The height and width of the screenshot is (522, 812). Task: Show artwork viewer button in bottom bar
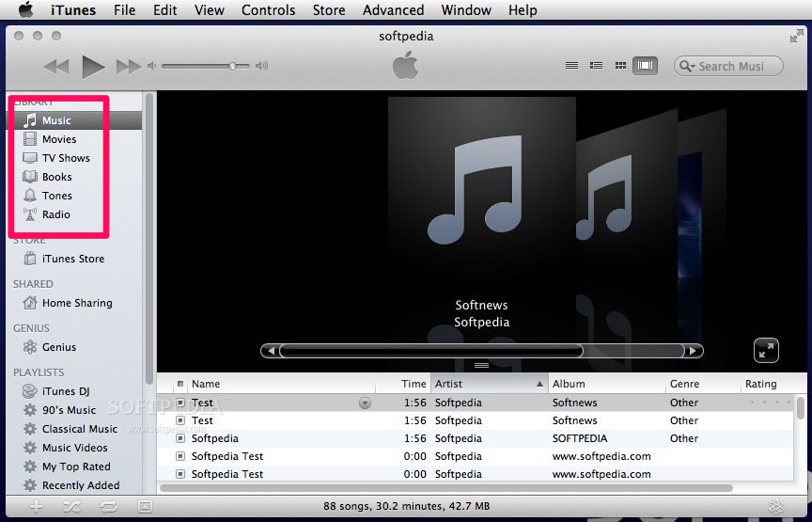click(145, 506)
